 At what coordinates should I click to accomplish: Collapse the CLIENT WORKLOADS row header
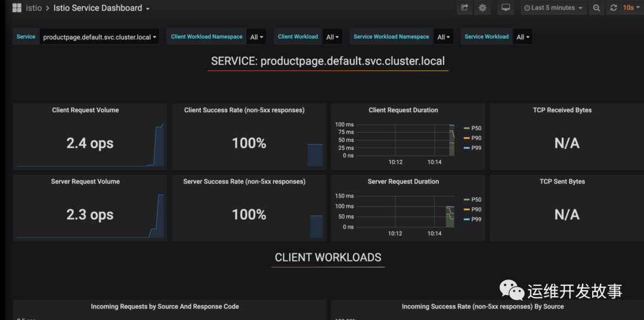[x=328, y=257]
